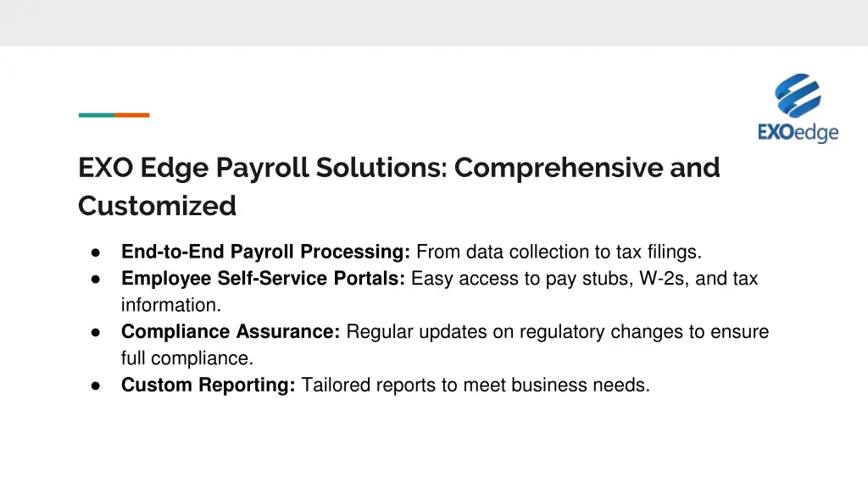Click the gray bar above the slide

click(434, 23)
